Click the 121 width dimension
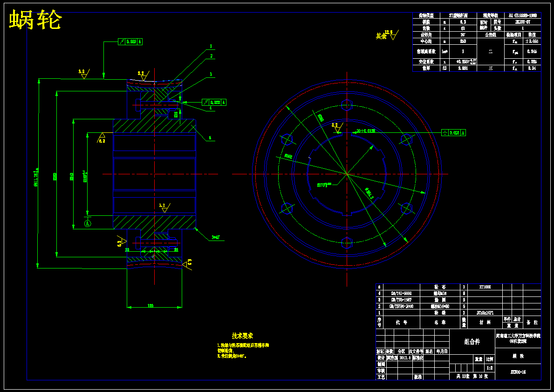This screenshot has height=392, width=554. click(150, 306)
